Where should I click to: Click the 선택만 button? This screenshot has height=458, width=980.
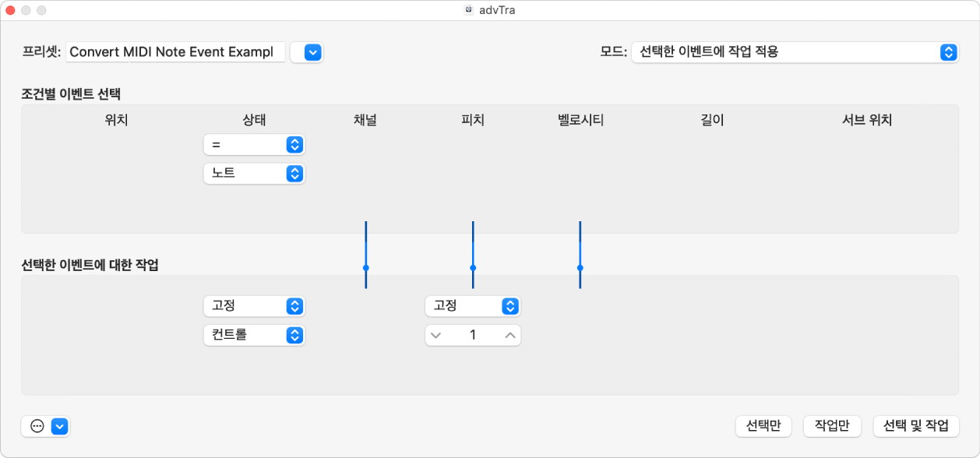tap(763, 426)
